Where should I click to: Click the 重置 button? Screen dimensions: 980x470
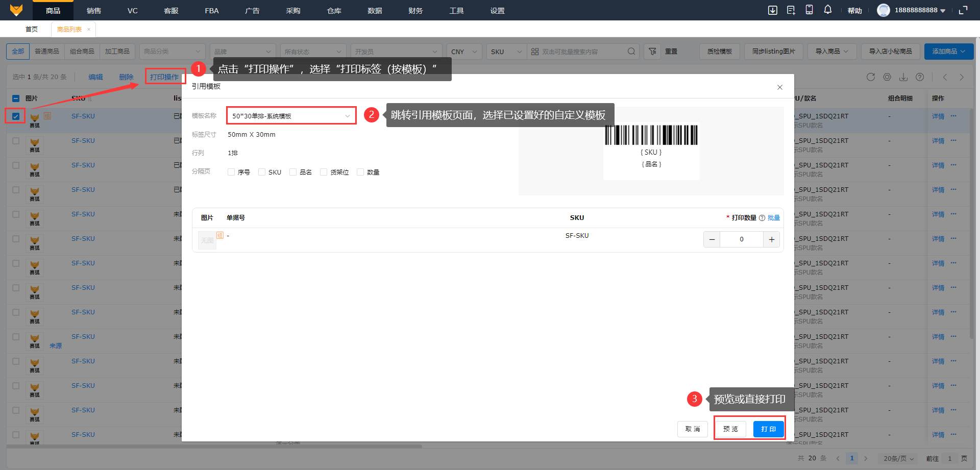click(x=671, y=52)
